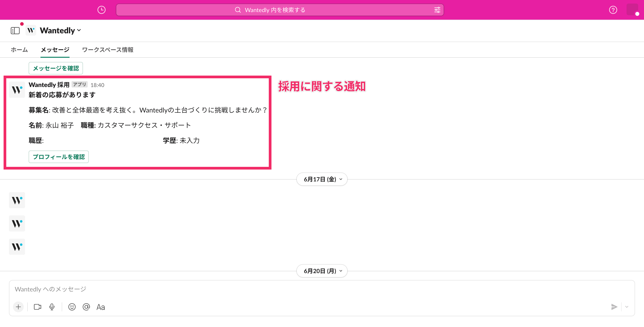
Task: Open 6月17日 (金) date dropdown
Action: 322,179
